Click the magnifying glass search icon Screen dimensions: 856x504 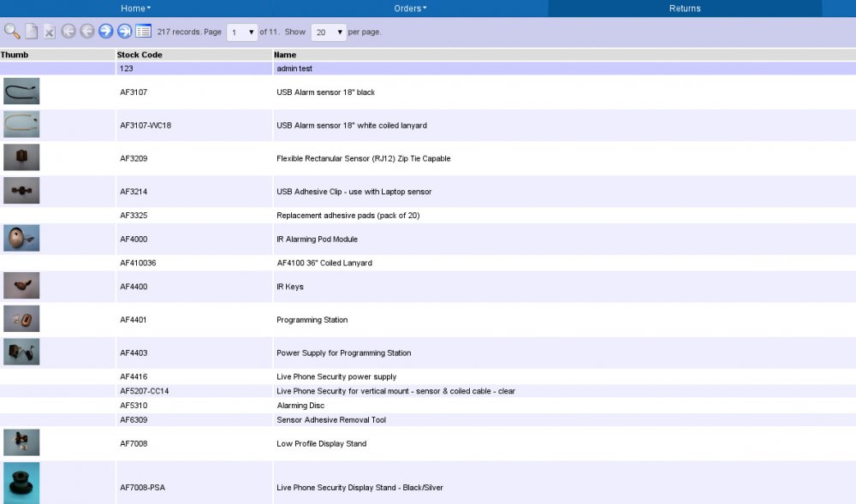(12, 32)
